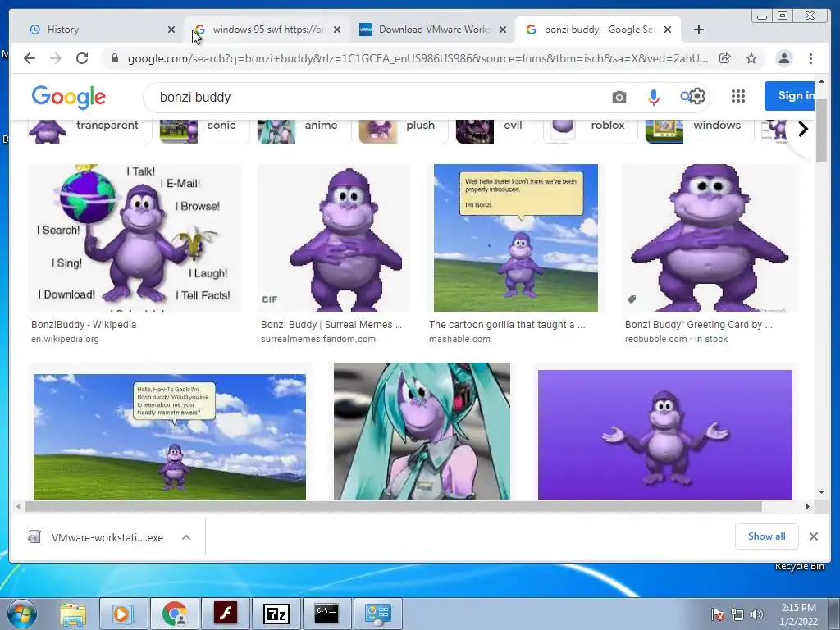The width and height of the screenshot is (840, 630).
Task: Open the Flash Player taskbar icon
Action: pyautogui.click(x=226, y=614)
